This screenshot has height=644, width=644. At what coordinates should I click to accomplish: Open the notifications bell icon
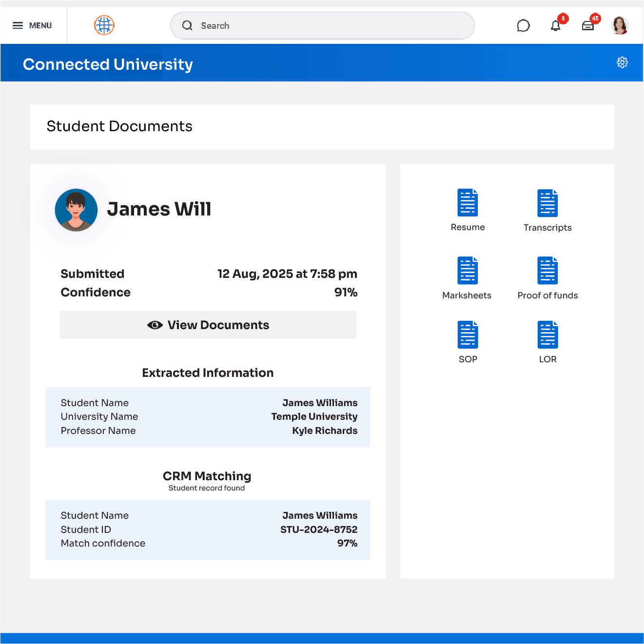[x=555, y=26]
